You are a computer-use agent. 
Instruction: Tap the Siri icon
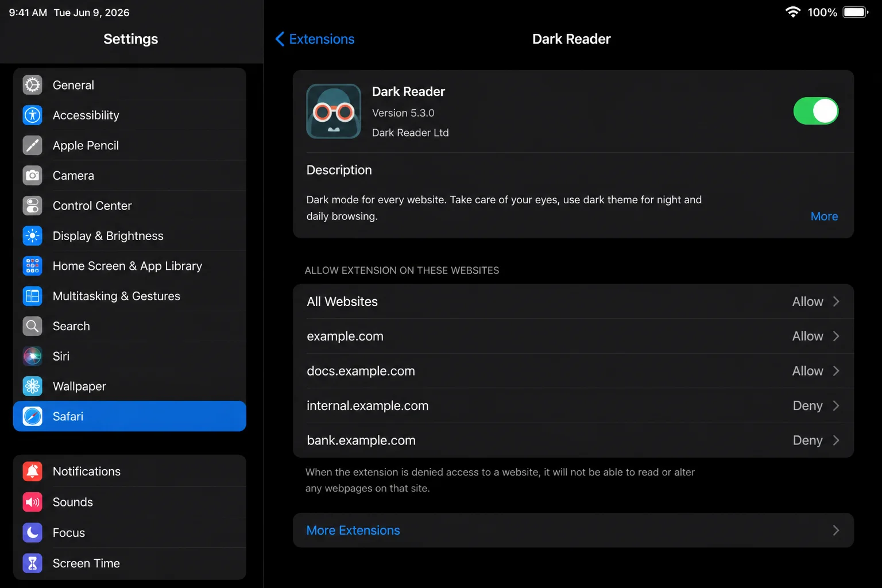33,356
